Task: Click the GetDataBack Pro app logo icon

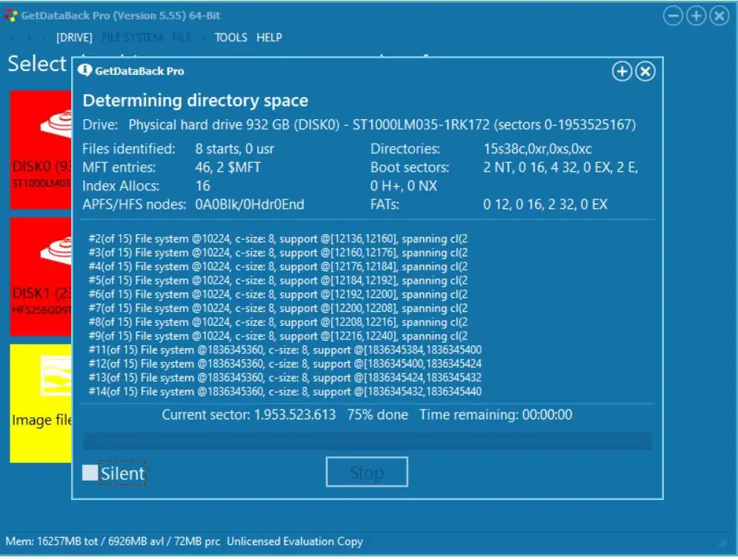Action: point(10,16)
